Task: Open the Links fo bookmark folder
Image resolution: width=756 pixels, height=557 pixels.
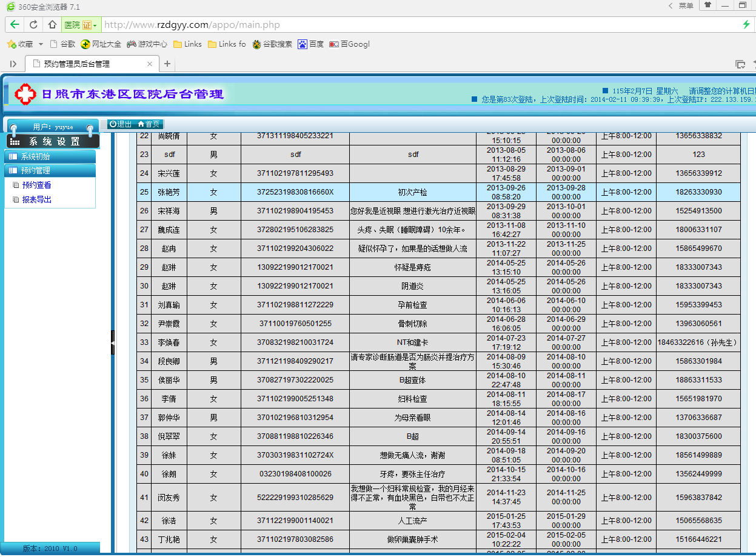Action: tap(227, 44)
